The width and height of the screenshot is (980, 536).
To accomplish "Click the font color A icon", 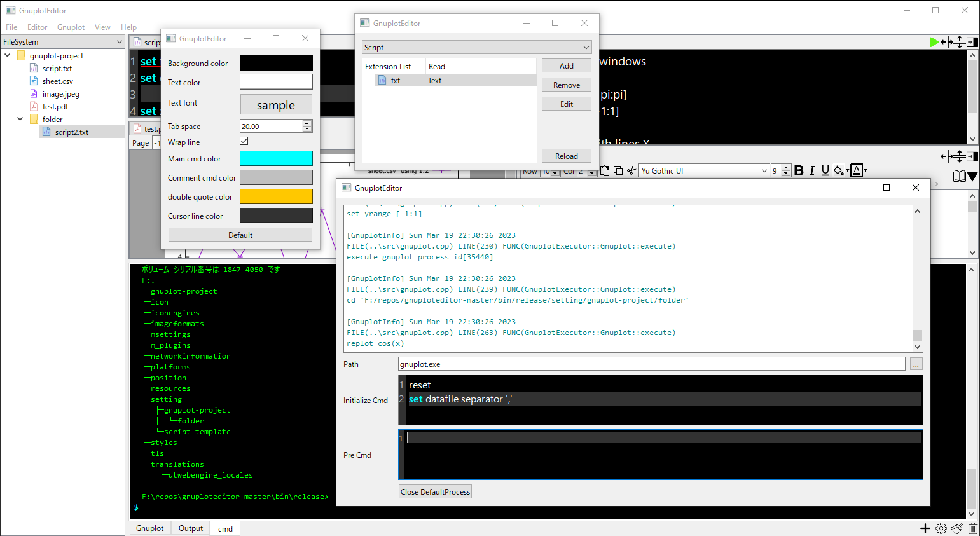I will pyautogui.click(x=857, y=170).
